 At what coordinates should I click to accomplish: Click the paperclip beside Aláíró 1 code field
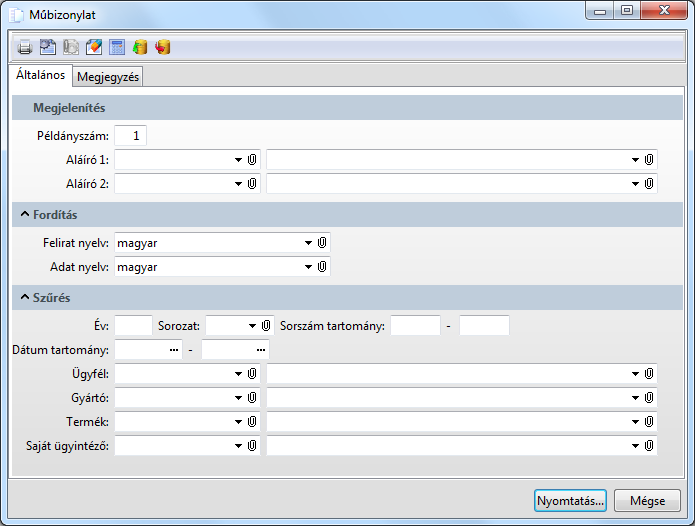pyautogui.click(x=252, y=160)
